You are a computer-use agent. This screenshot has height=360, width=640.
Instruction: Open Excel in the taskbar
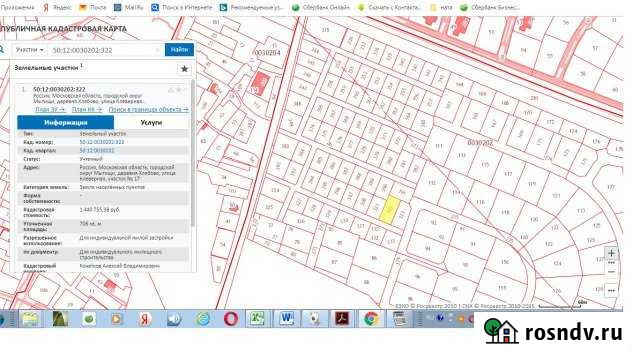(x=258, y=319)
